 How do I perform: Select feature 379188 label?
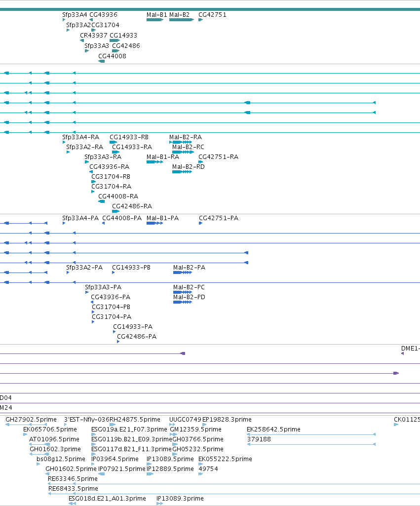pyautogui.click(x=259, y=439)
